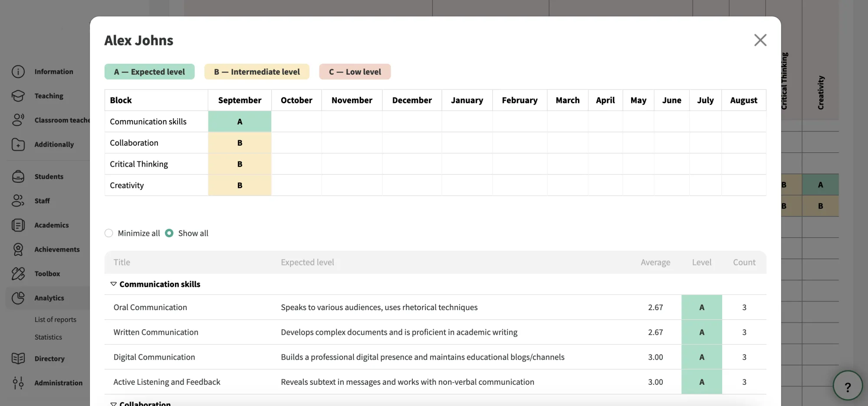This screenshot has width=868, height=406.
Task: Click the Analytics pie chart icon
Action: (18, 298)
